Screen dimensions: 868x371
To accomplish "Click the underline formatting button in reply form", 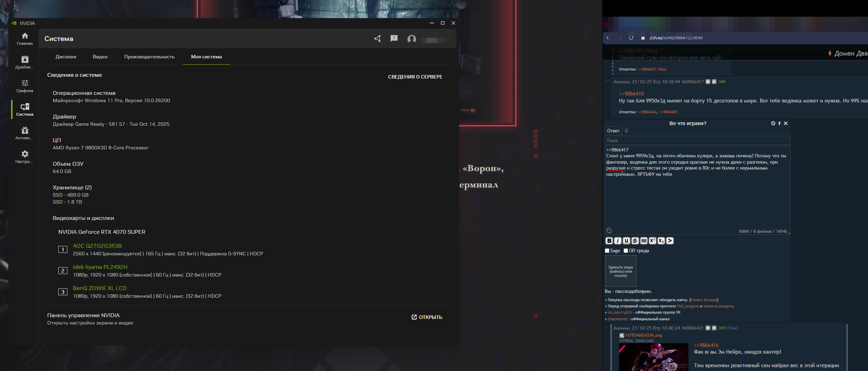I will pos(627,241).
